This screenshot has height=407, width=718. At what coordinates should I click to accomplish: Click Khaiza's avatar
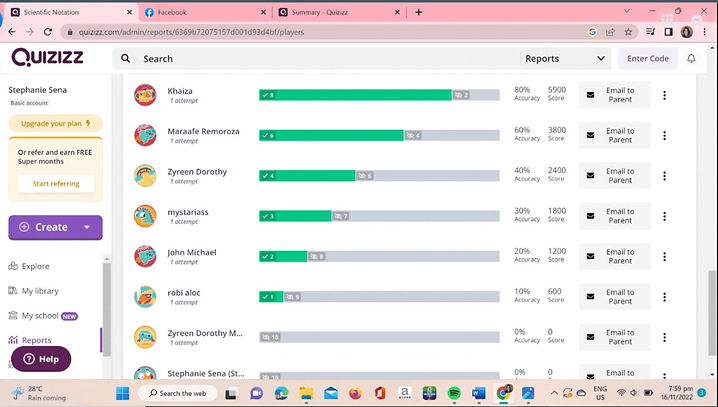(145, 95)
